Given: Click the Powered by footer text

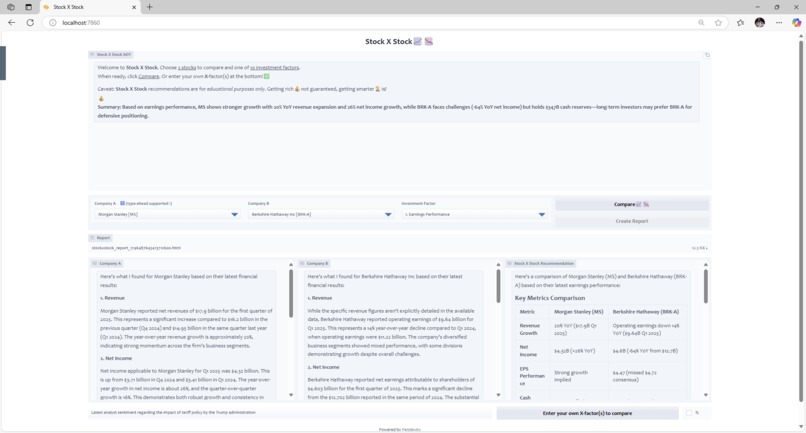Looking at the screenshot, I should point(399,429).
